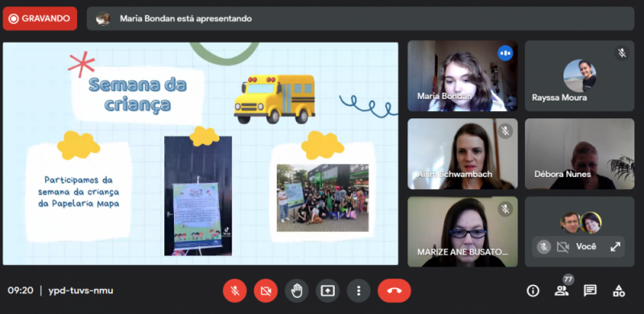Click the meeting code ypd-tuvs-nmu
644x314 pixels.
tap(80, 291)
